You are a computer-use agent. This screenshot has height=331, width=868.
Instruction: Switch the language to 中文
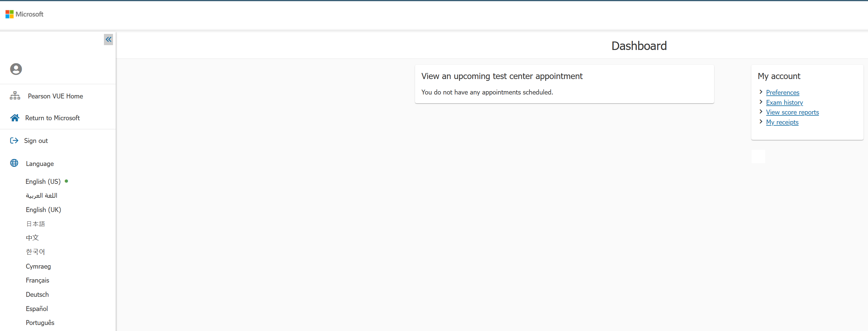tap(32, 237)
